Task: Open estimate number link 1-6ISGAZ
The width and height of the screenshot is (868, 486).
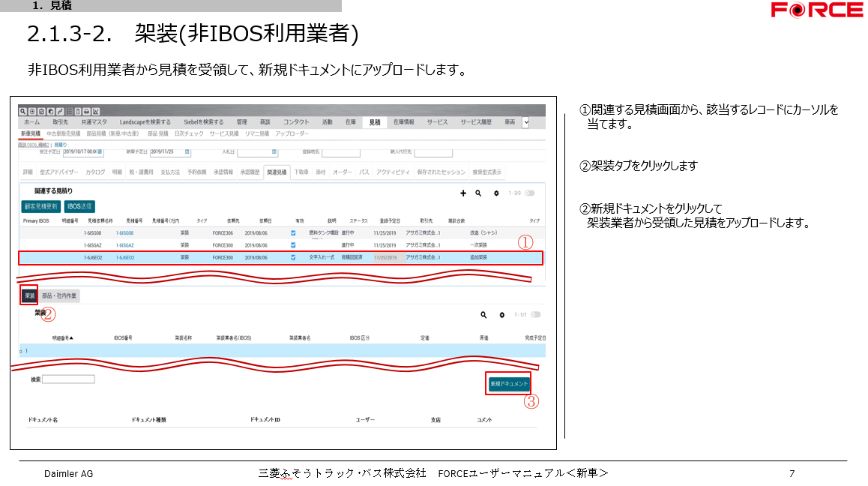Action: pos(125,245)
